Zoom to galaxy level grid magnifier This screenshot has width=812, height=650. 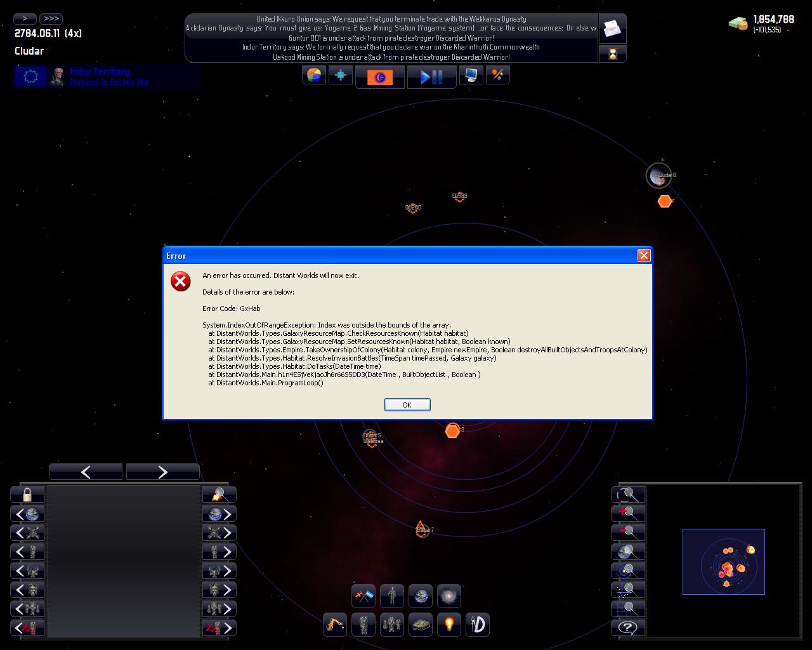(x=628, y=609)
